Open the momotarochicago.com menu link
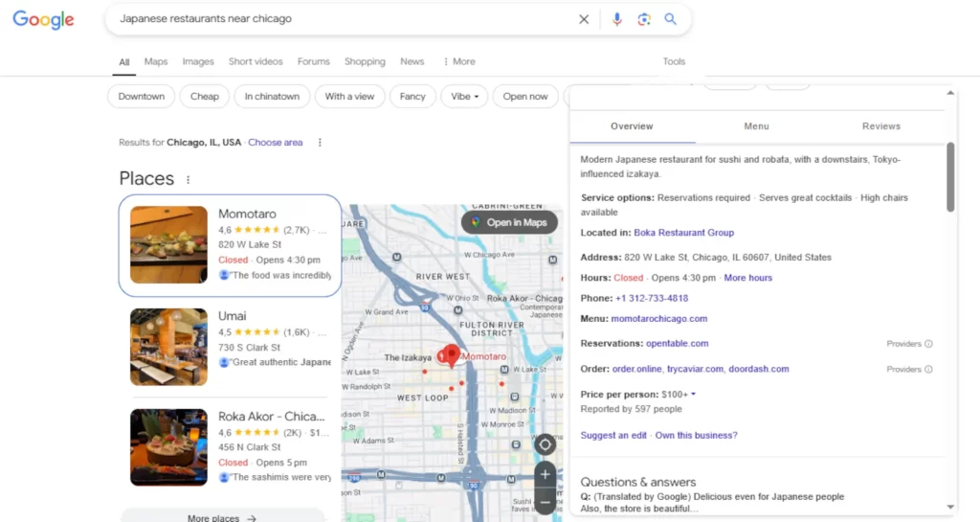 point(659,319)
